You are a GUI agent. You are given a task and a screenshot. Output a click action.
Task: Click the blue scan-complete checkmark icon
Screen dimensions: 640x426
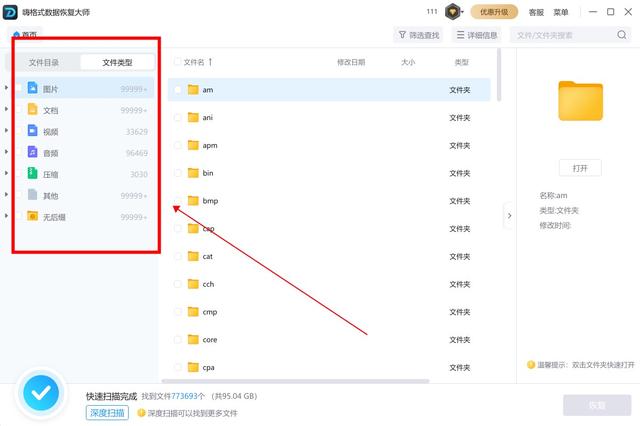(41, 393)
